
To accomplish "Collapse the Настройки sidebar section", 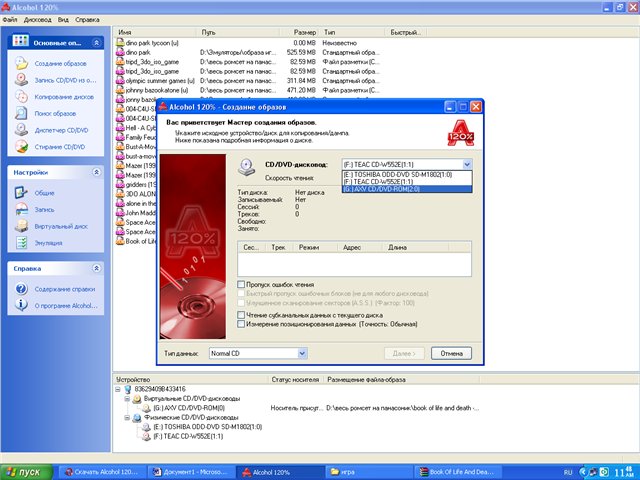I will pos(96,172).
